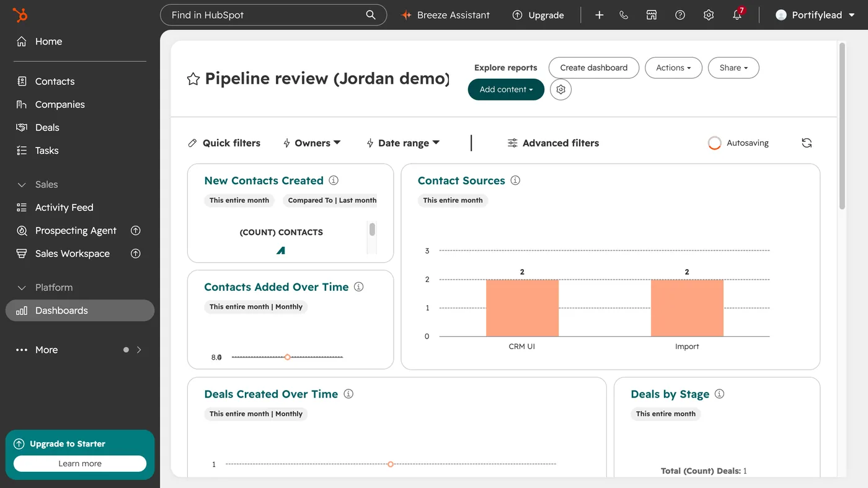
Task: Click 'Upgrade to Starter' heading
Action: click(x=68, y=444)
